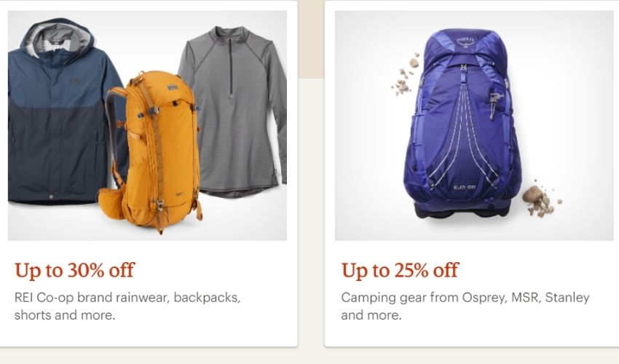Click 'shorts and more.' text line

[x=65, y=315]
